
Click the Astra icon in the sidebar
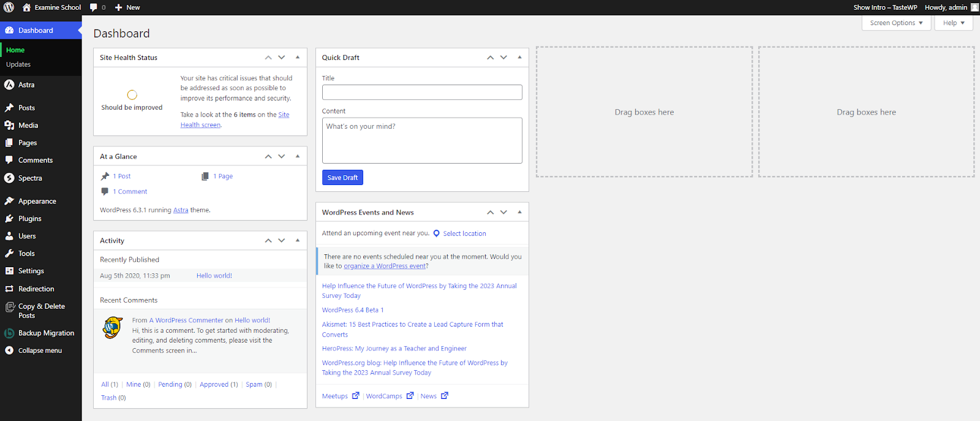coord(9,85)
